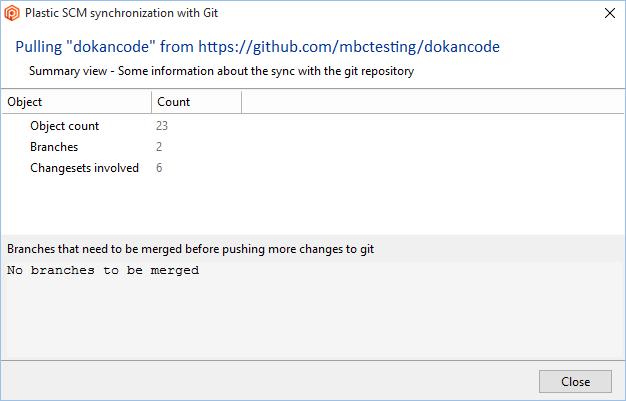626x401 pixels.
Task: Click the count value 23
Action: (x=162, y=126)
